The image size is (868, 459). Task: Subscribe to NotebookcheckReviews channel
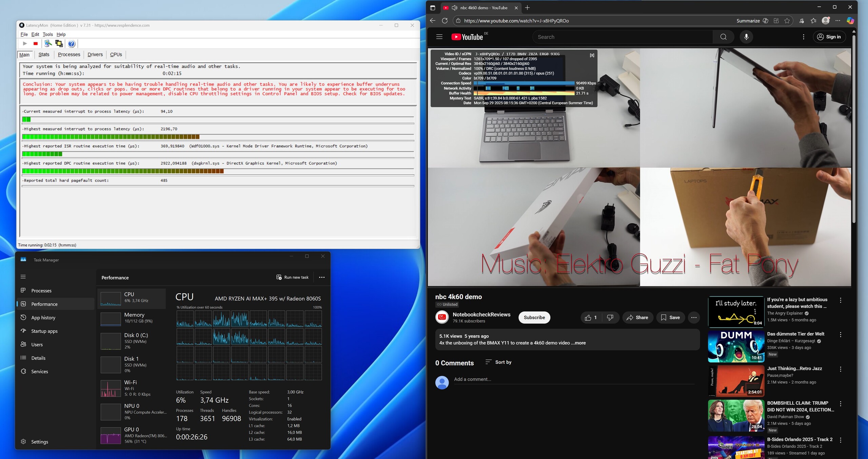click(534, 318)
